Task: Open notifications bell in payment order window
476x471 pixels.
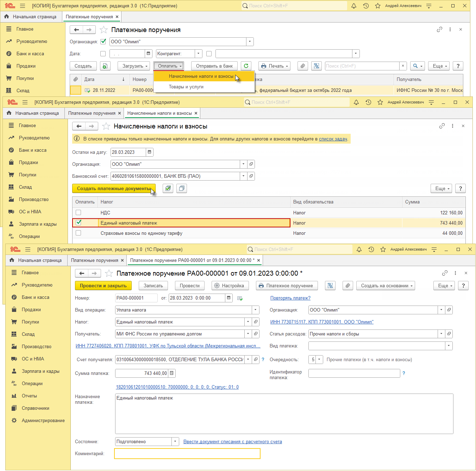Action: pyautogui.click(x=359, y=249)
